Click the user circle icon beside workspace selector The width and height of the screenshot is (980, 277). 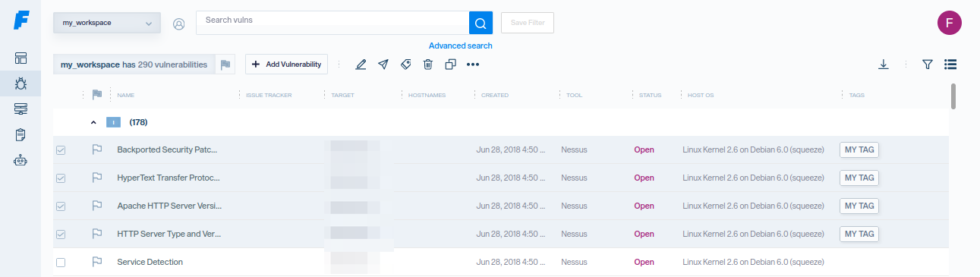point(179,24)
